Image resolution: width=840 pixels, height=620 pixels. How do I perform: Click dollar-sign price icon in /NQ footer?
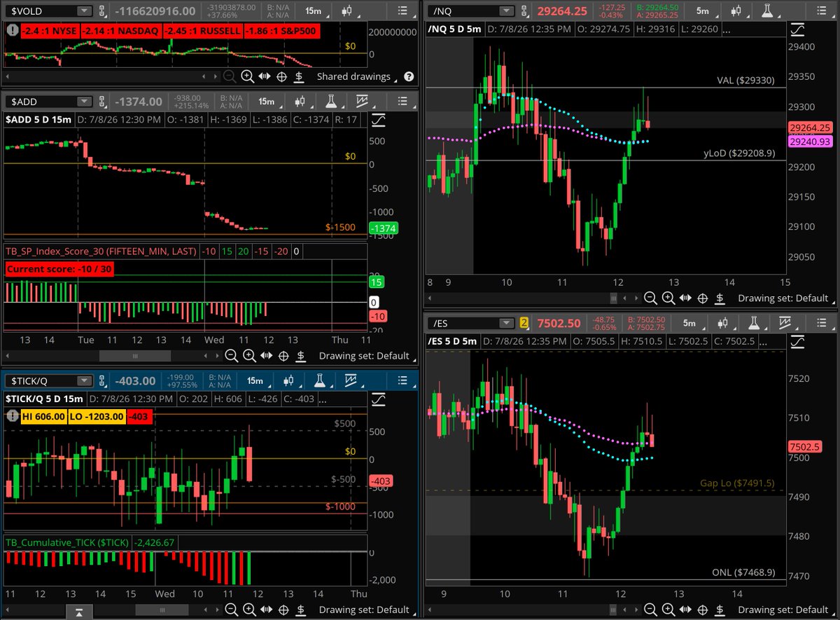(x=720, y=298)
